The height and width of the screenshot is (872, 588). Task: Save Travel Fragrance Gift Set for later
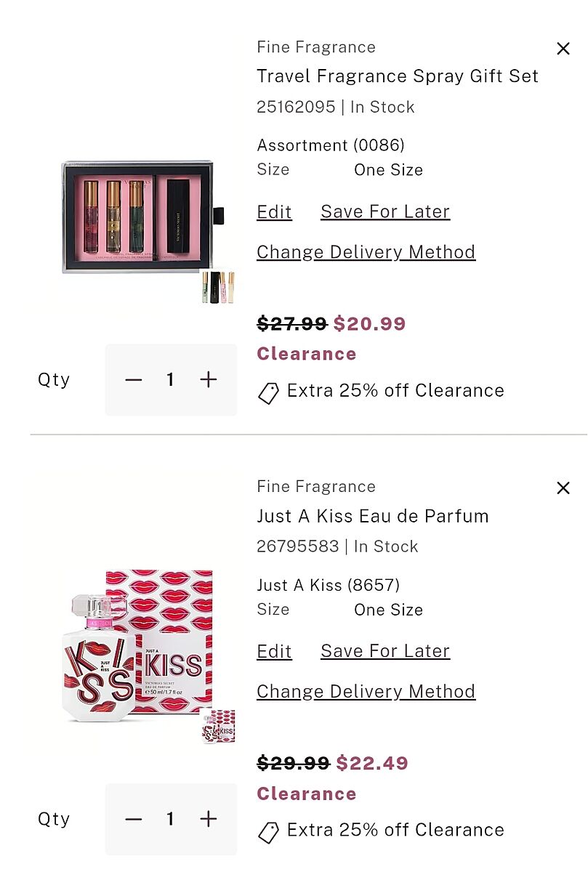pos(385,212)
